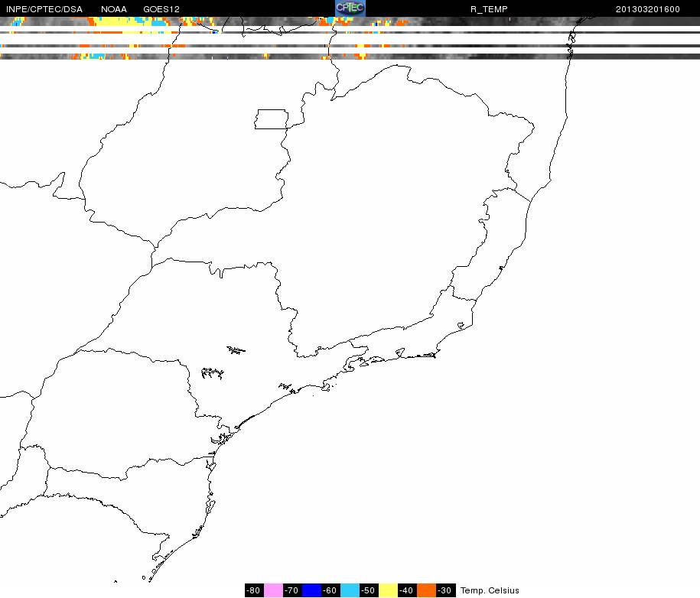The height and width of the screenshot is (598, 700).
Task: Click the small rectangular Federal District outline
Action: 271,119
